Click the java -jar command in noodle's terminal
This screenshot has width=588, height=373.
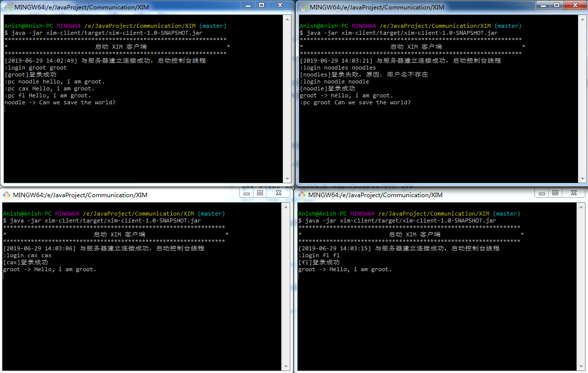(398, 33)
